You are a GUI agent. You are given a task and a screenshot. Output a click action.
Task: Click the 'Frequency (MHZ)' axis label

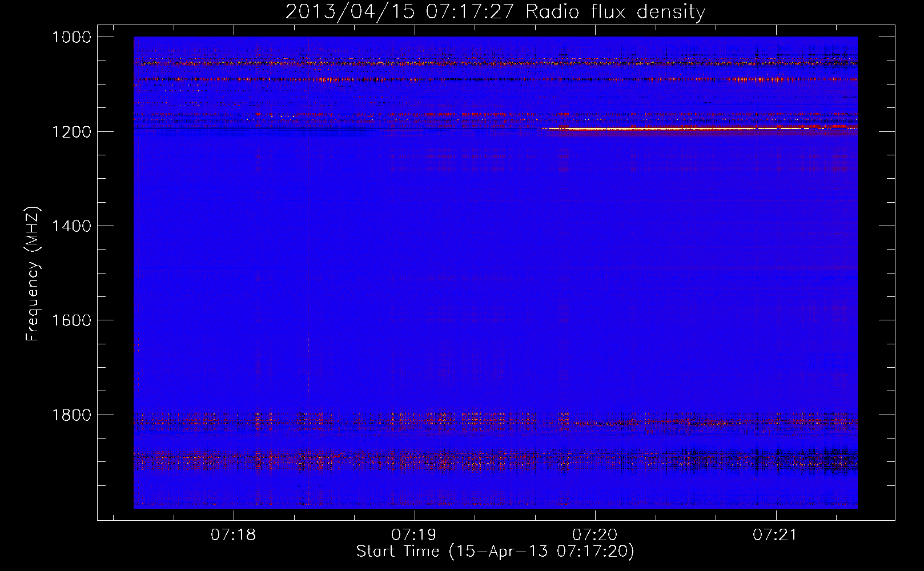pyautogui.click(x=33, y=274)
